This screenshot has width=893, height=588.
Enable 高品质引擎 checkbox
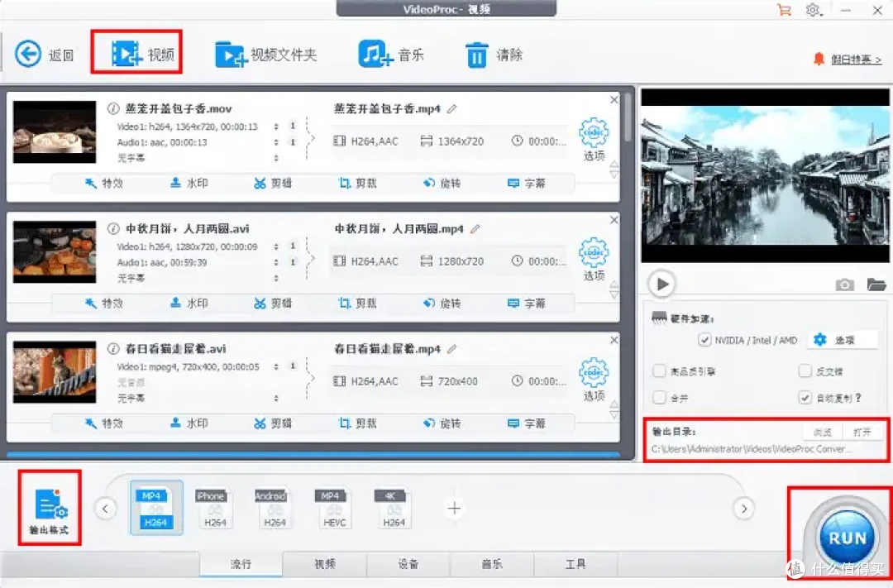[x=659, y=371]
